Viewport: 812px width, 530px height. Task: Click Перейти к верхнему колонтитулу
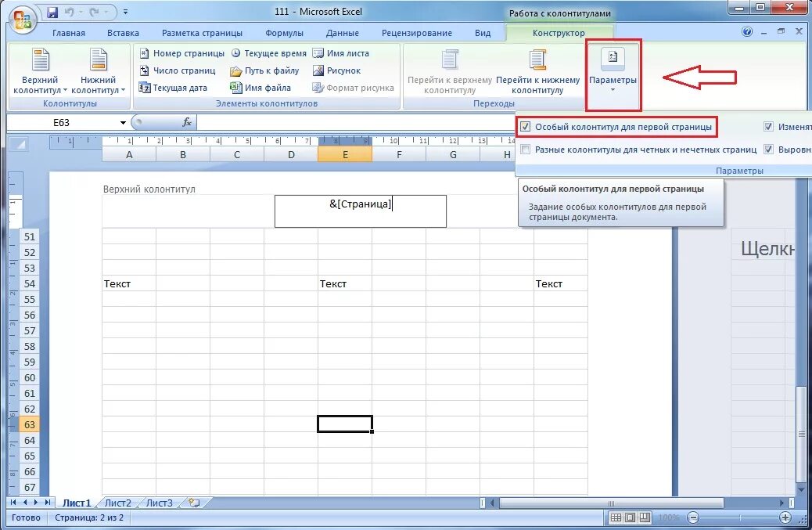(450, 71)
